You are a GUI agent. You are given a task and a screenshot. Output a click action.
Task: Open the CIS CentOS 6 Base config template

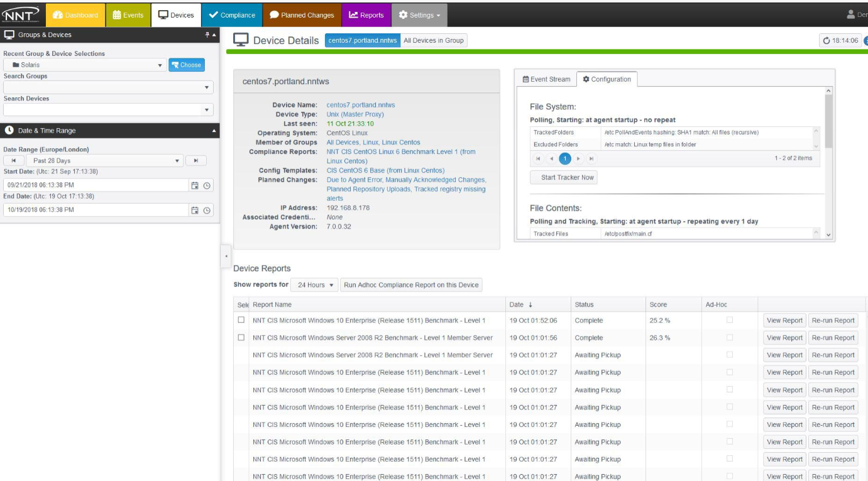coord(386,171)
